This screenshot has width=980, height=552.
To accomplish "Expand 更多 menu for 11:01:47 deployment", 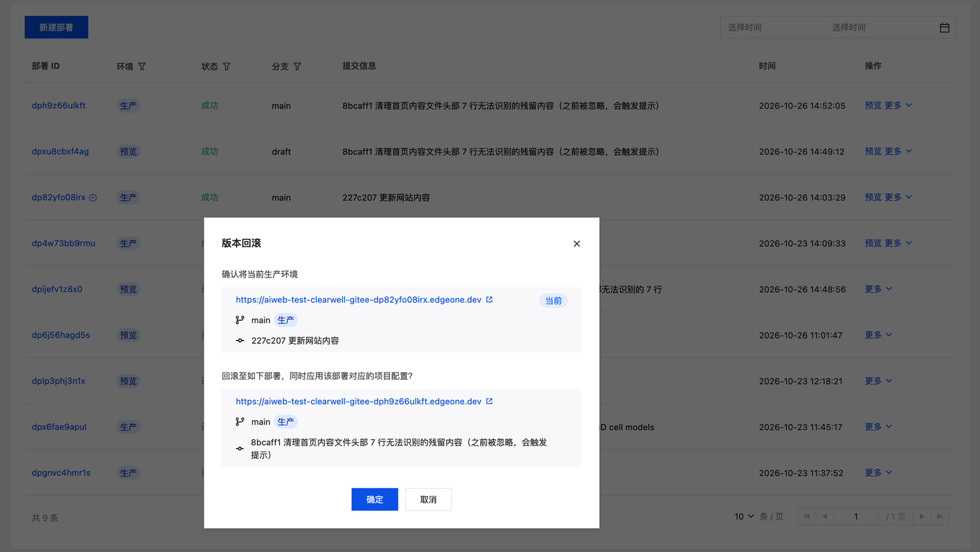I will pyautogui.click(x=878, y=335).
